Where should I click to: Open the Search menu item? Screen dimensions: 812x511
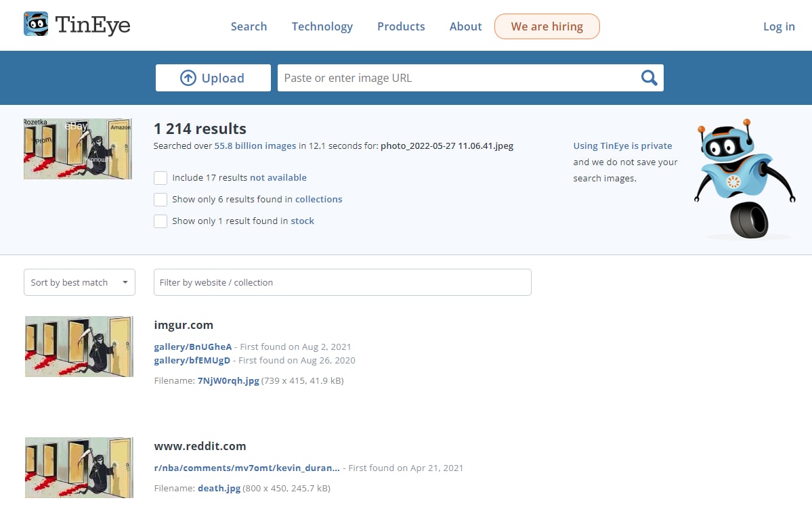(x=249, y=26)
